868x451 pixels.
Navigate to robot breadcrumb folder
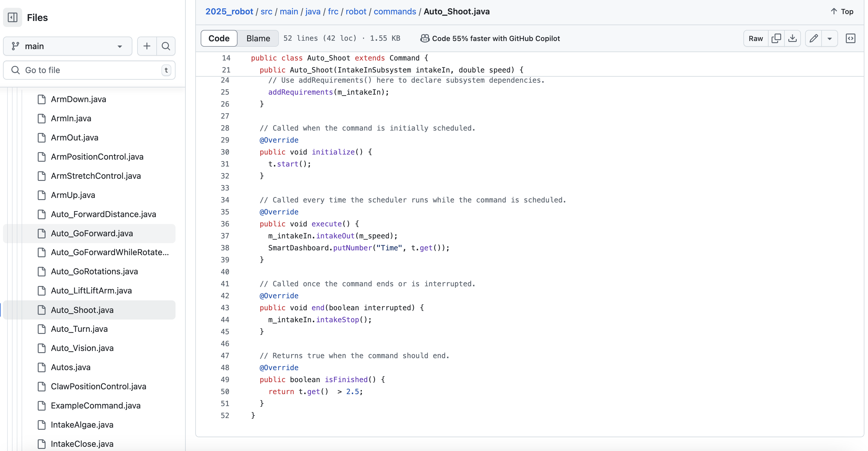click(356, 11)
